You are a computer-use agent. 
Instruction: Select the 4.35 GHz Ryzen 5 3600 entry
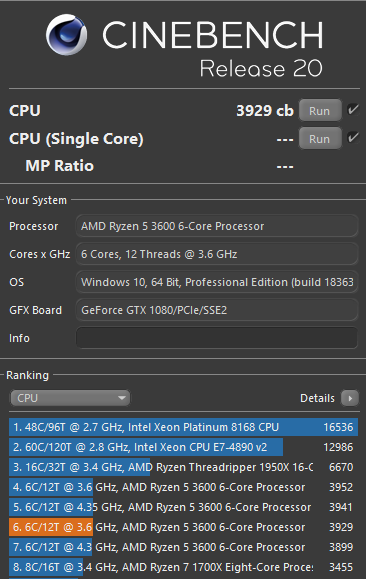coord(184,507)
